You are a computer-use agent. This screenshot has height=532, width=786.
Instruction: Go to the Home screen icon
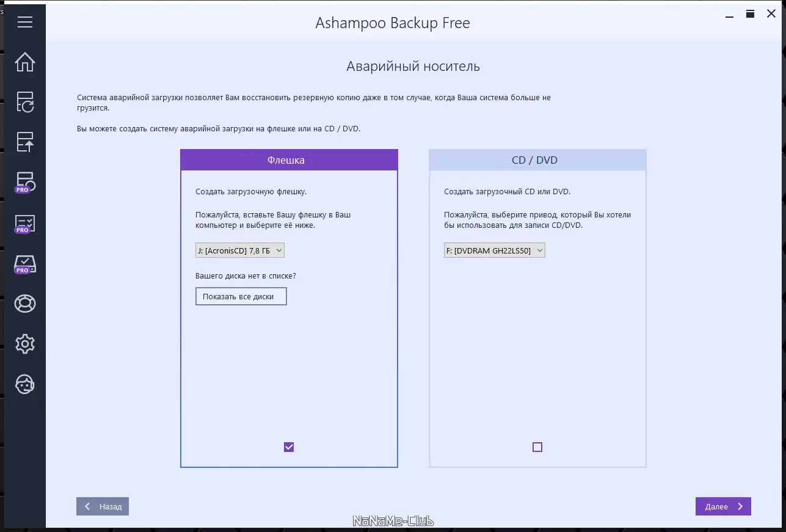tap(24, 62)
